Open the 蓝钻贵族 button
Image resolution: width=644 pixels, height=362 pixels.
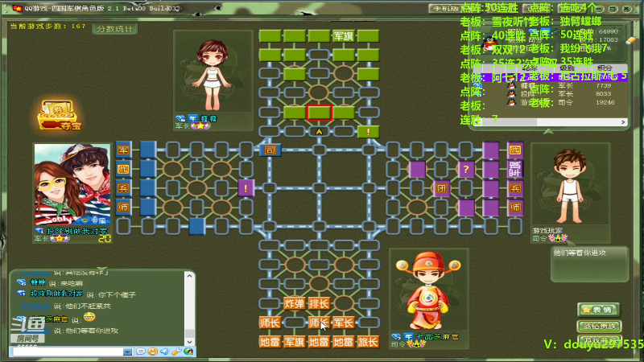point(599,327)
